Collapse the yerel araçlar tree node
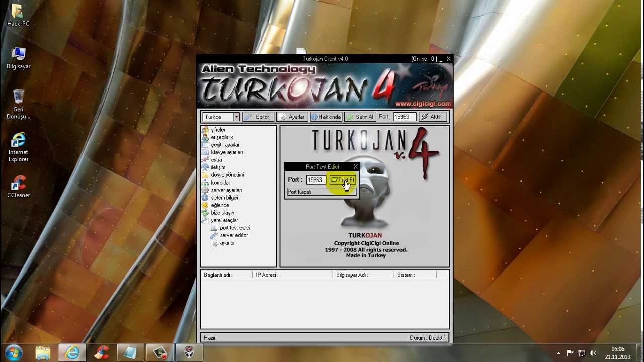This screenshot has height=362, width=644. pos(224,220)
